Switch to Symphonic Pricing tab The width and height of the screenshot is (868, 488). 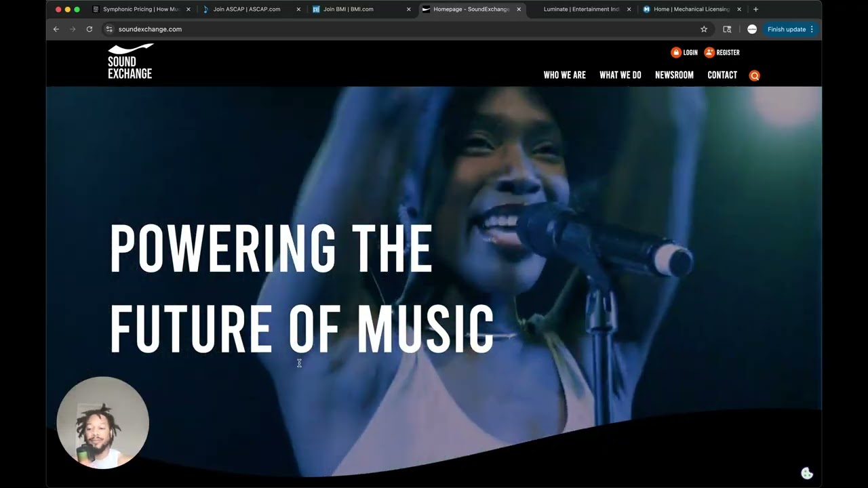(140, 9)
